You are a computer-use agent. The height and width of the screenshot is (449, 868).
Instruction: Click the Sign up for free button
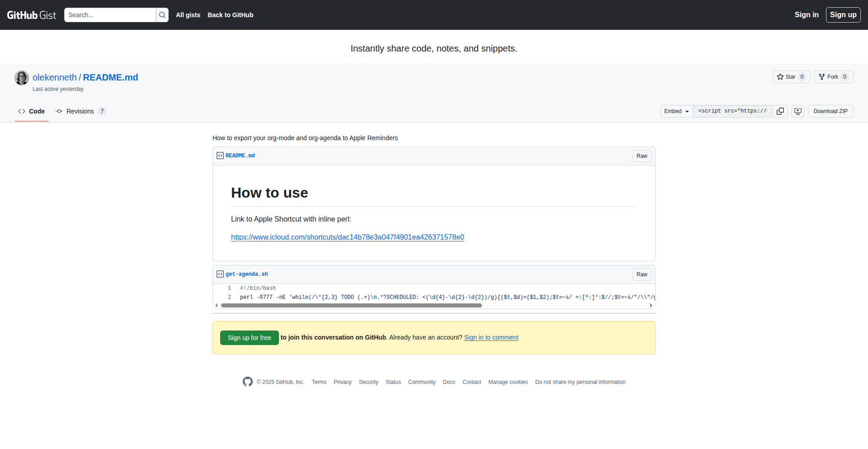(249, 338)
